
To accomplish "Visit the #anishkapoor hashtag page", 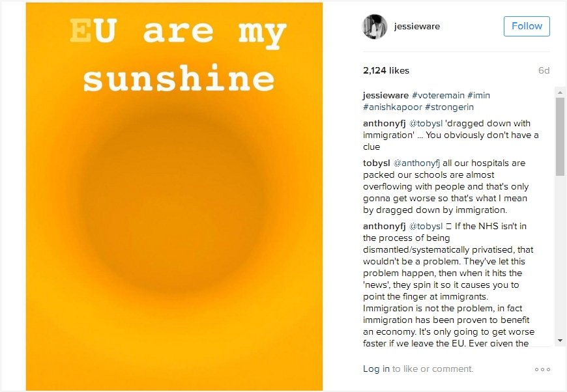I will [x=392, y=107].
